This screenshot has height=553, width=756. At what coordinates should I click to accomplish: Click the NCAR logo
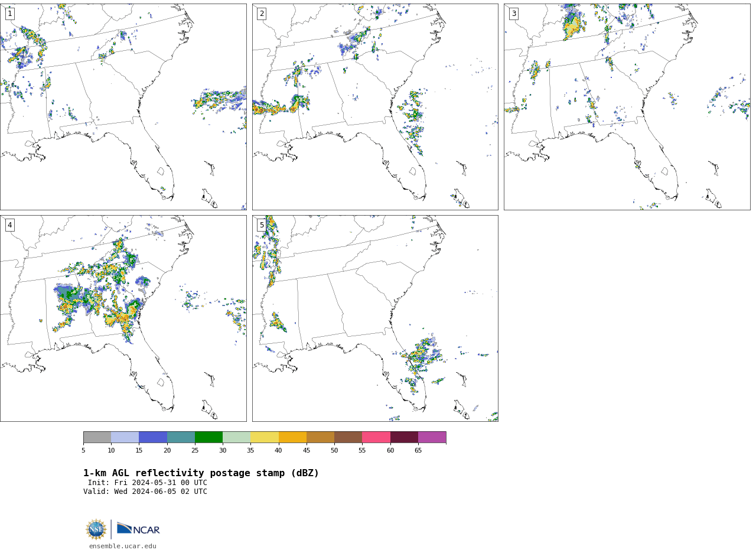point(138,529)
